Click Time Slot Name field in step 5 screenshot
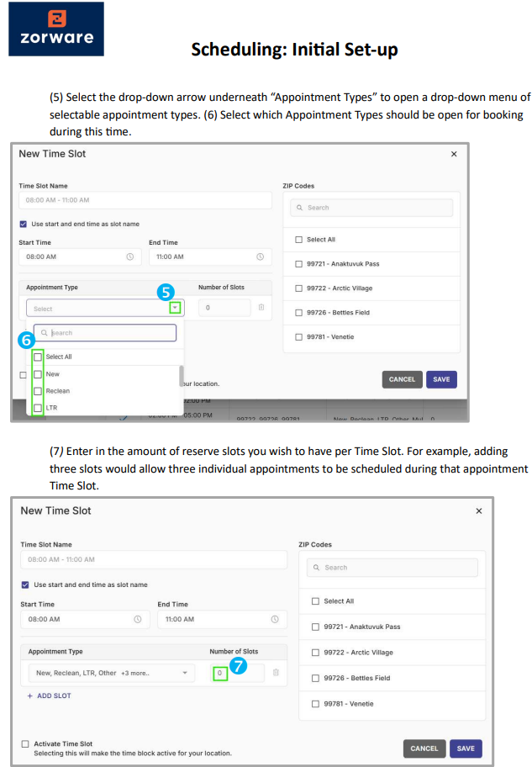Screen dimensions: 532x767 pyautogui.click(x=145, y=200)
